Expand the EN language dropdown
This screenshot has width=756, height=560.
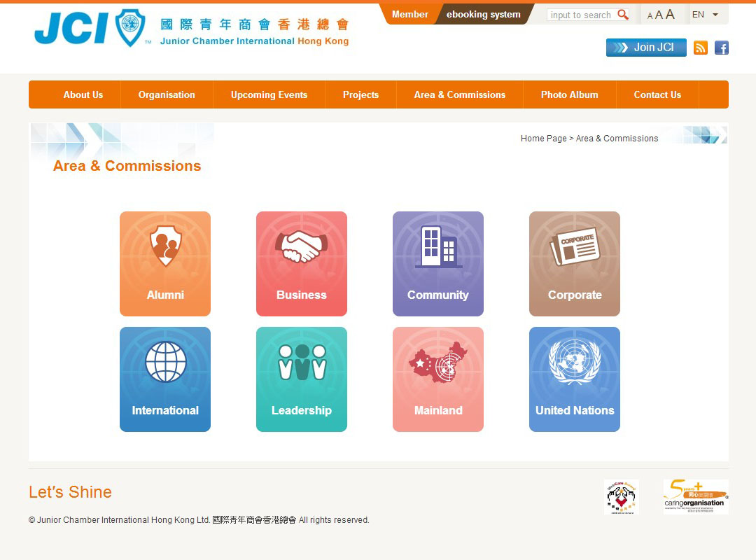click(x=705, y=15)
